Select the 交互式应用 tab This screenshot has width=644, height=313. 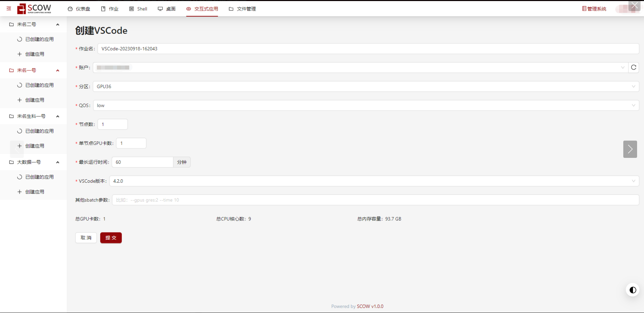click(x=202, y=9)
